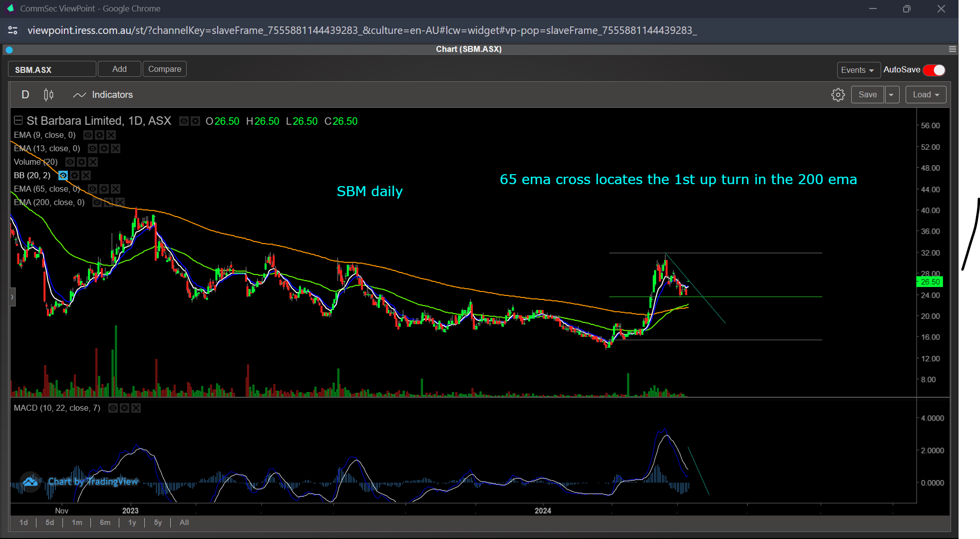The image size is (980, 539).
Task: Click the 2024 date axis label
Action: pyautogui.click(x=543, y=511)
